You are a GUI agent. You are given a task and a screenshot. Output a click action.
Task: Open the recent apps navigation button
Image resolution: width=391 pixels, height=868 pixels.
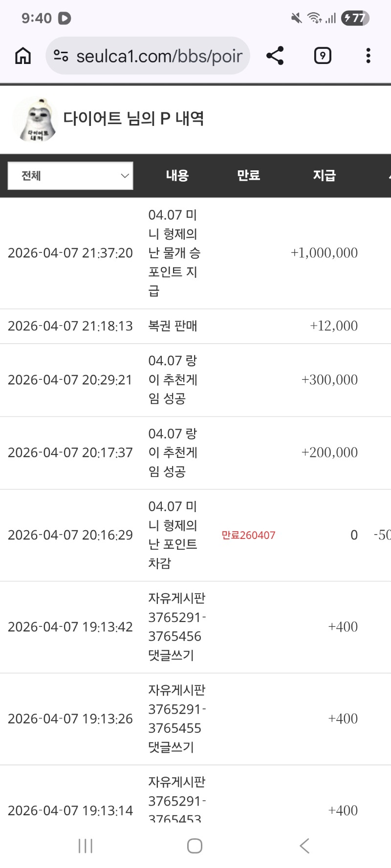pyautogui.click(x=86, y=846)
